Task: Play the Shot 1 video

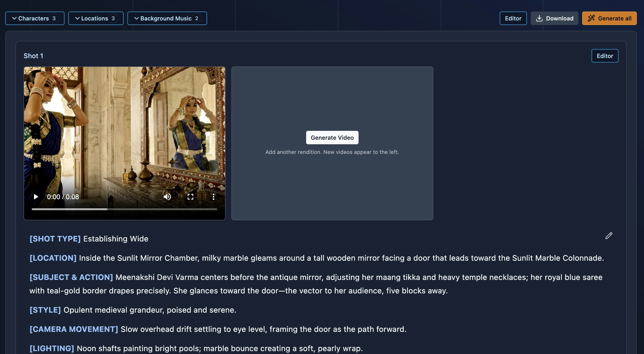Action: pos(36,197)
